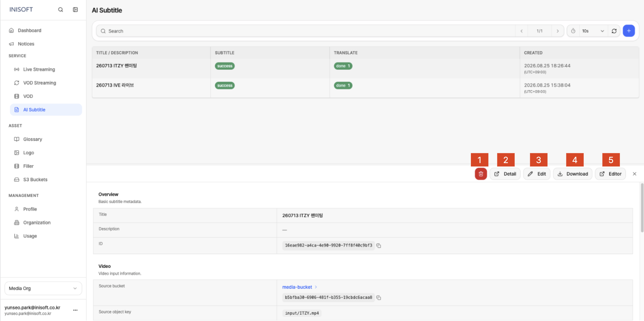
Task: Click the Download button
Action: [x=572, y=174]
